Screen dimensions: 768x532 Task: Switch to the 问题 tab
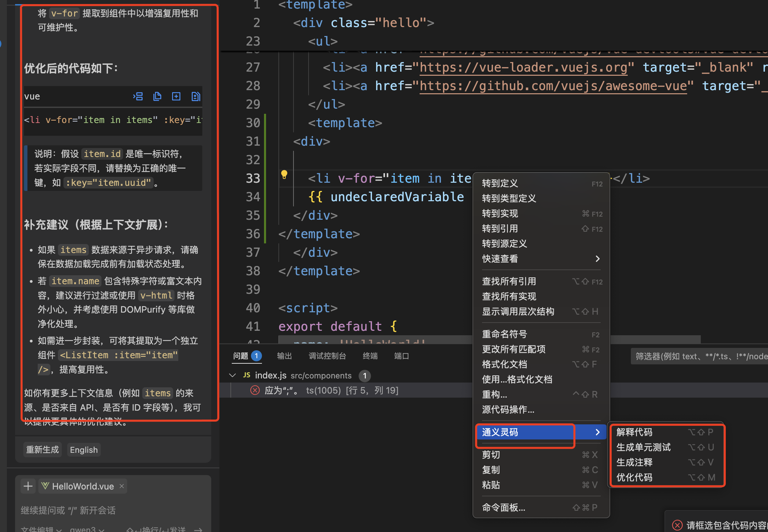tap(248, 356)
